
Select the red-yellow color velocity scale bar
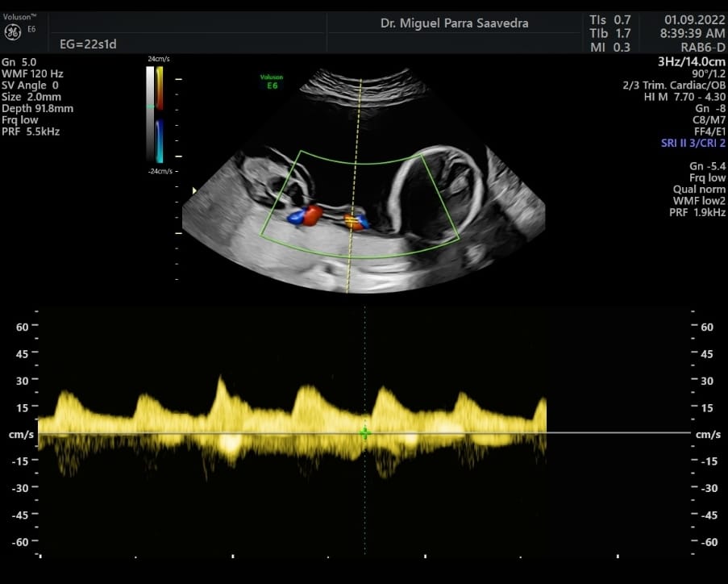pyautogui.click(x=160, y=88)
